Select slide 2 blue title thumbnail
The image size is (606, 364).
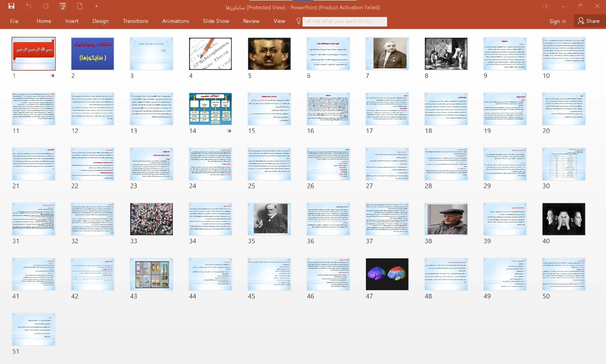tap(93, 54)
